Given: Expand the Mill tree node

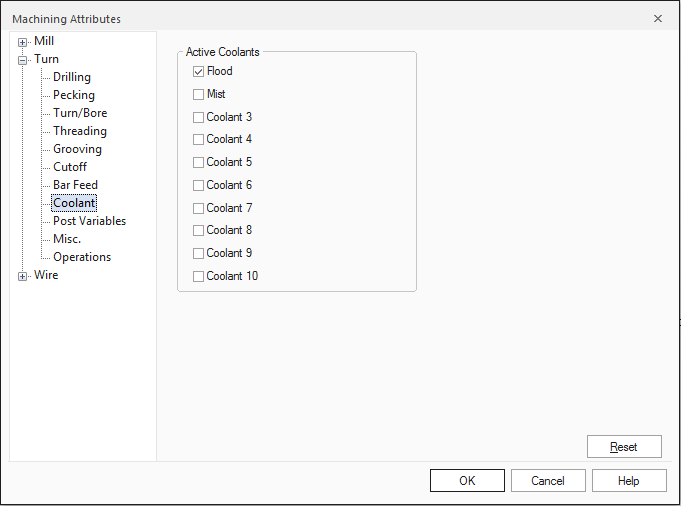Looking at the screenshot, I should (x=23, y=42).
